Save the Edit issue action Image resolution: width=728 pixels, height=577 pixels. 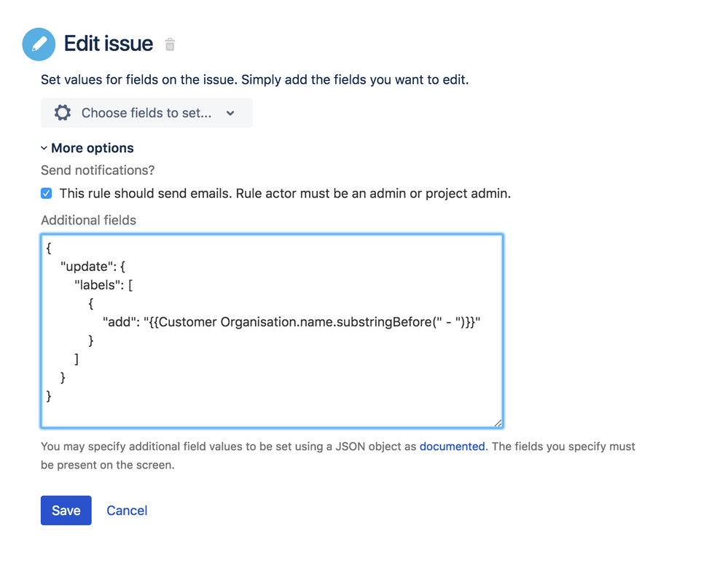point(66,510)
